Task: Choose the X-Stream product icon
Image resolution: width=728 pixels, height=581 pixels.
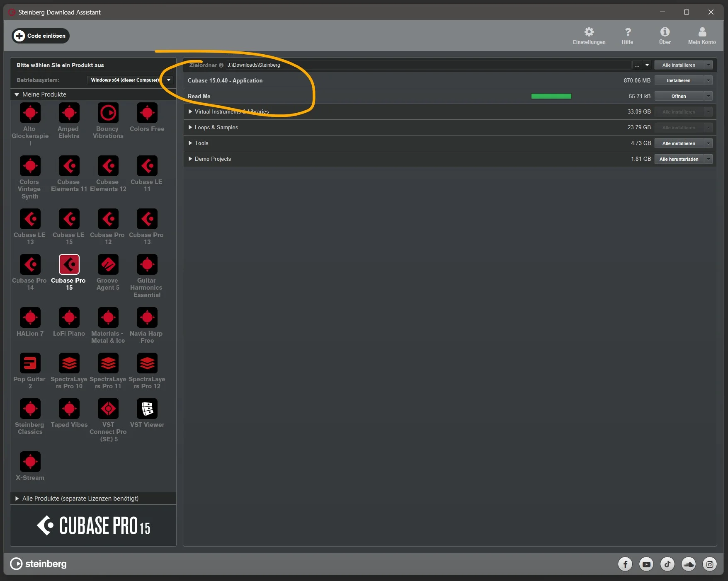Action: click(30, 462)
